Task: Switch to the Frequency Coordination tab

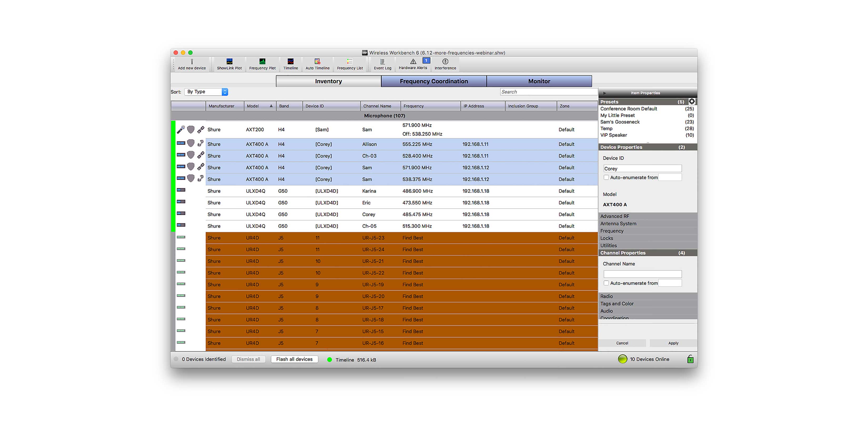Action: tap(434, 81)
